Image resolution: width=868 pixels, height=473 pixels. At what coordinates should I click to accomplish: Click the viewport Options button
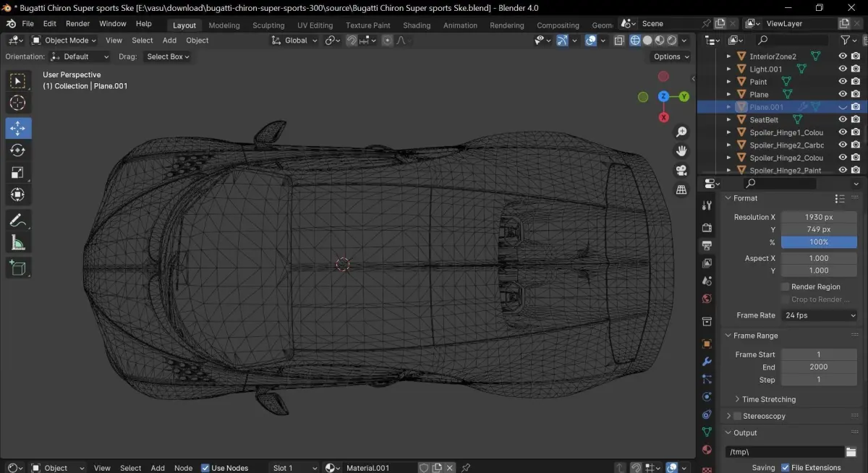[671, 56]
